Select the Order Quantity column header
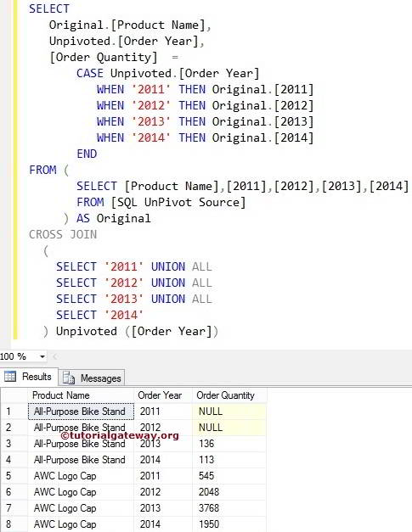This screenshot has width=412, height=532. tap(229, 395)
